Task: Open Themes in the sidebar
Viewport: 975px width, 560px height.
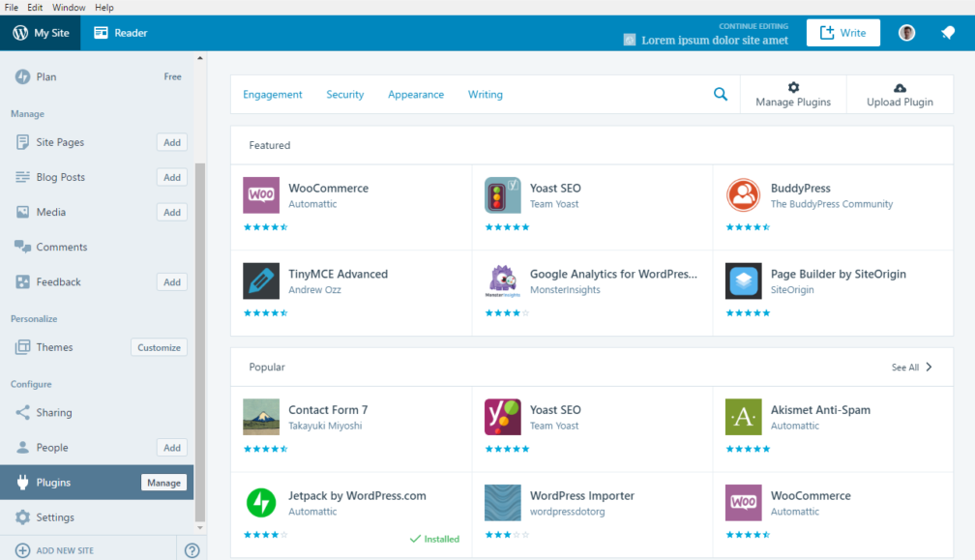Action: point(54,347)
